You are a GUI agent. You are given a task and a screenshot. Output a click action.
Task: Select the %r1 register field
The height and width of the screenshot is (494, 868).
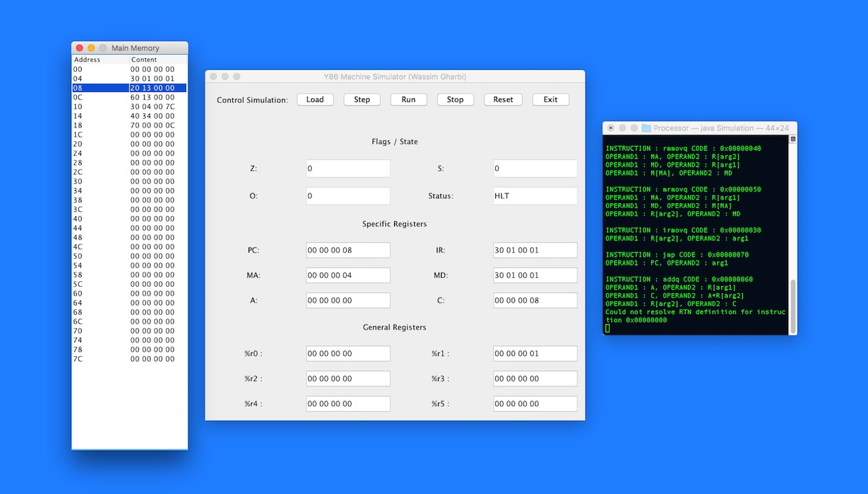(535, 354)
